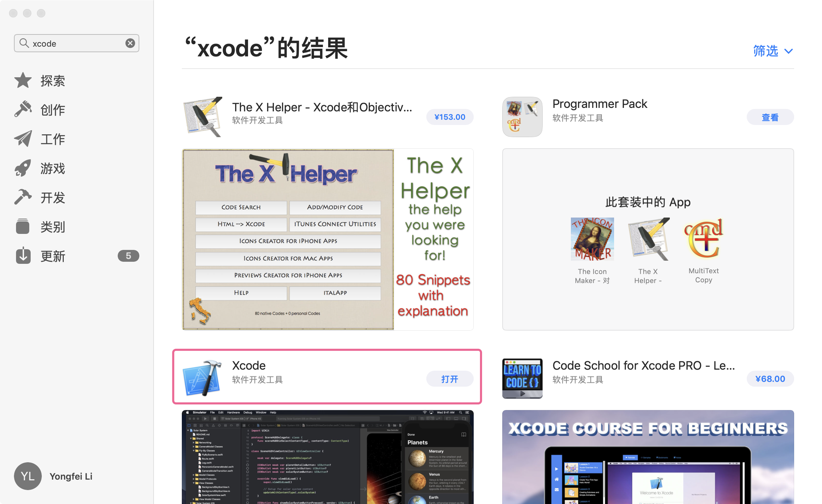Screen dimensions: 822x504
Task: Open the Xcode Course for Beginners screenshot
Action: pyautogui.click(x=648, y=457)
